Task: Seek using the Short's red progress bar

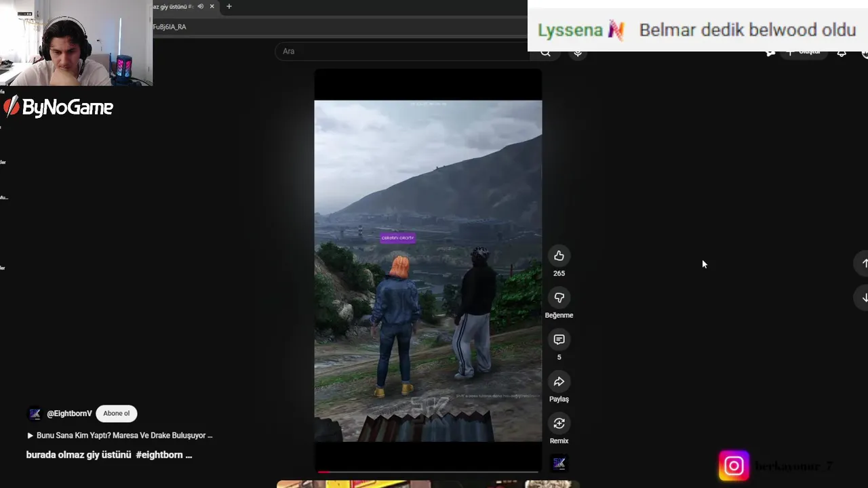Action: 428,472
